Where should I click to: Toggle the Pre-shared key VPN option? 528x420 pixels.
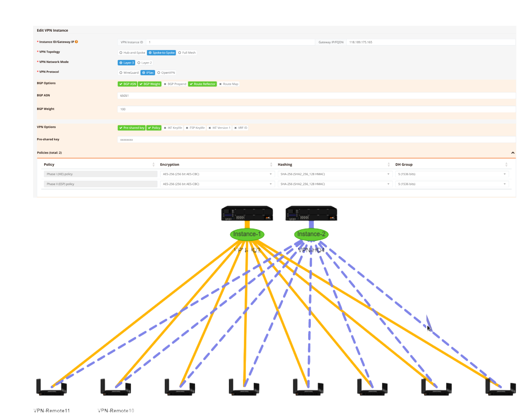point(132,128)
